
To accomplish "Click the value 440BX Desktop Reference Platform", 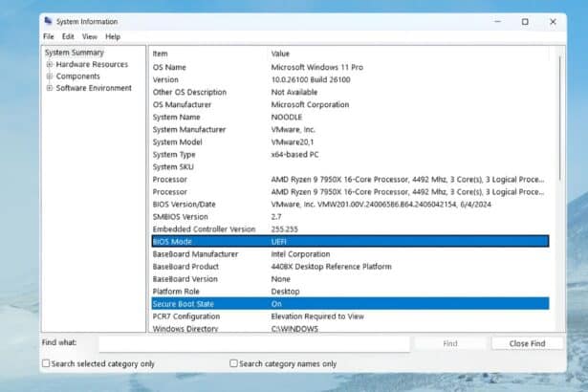I will click(x=331, y=267).
